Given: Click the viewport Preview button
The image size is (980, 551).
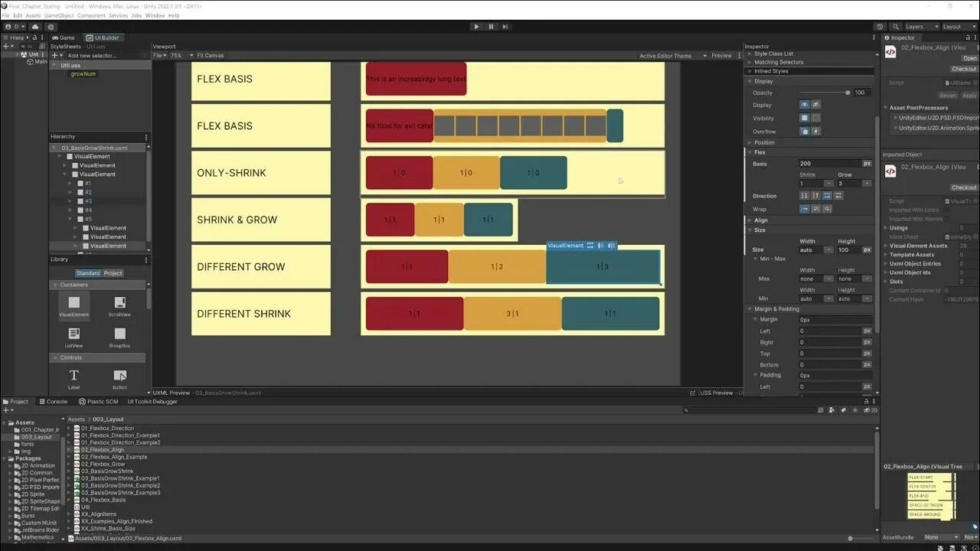Looking at the screenshot, I should [x=721, y=55].
